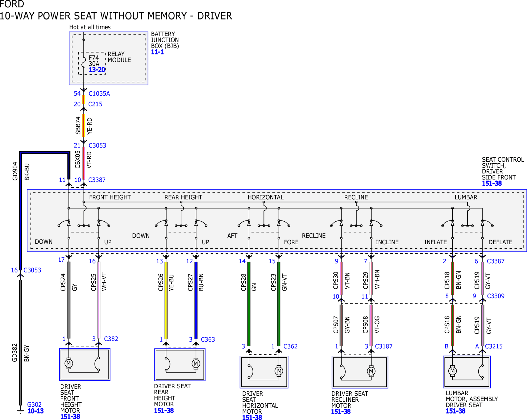Click the motor symbol in Recliner Motor
This screenshot has width=527, height=420.
(371, 371)
